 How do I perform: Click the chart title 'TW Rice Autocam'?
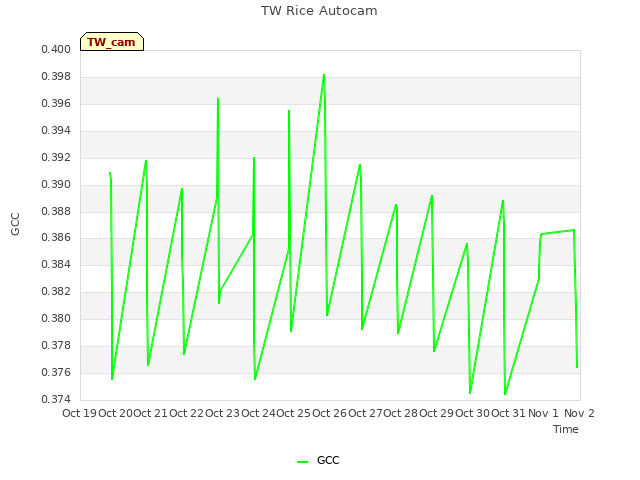(319, 11)
